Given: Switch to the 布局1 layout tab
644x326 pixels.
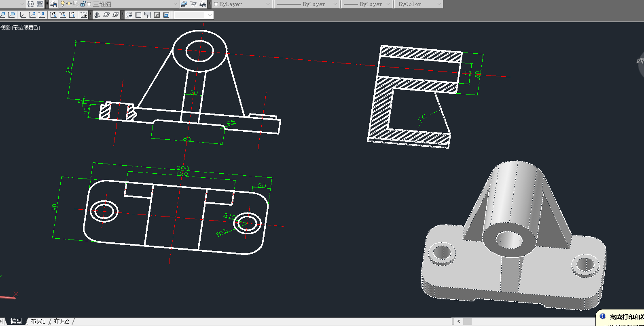Looking at the screenshot, I should [x=38, y=322].
